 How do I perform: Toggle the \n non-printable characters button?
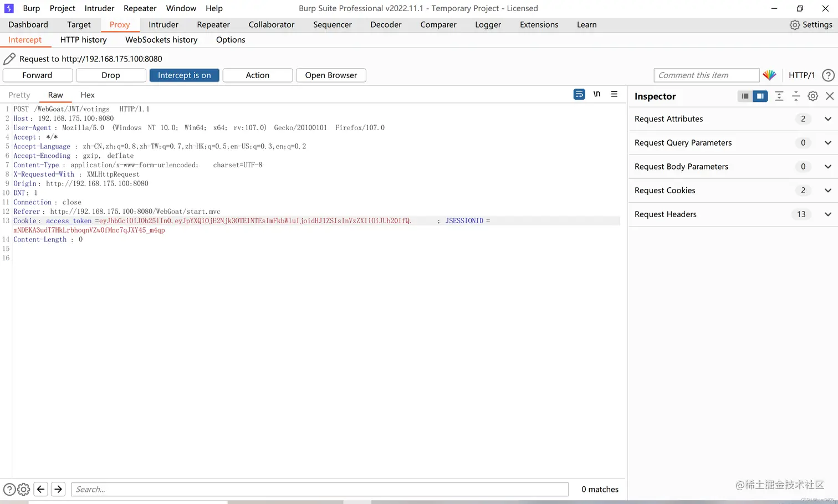pos(597,94)
